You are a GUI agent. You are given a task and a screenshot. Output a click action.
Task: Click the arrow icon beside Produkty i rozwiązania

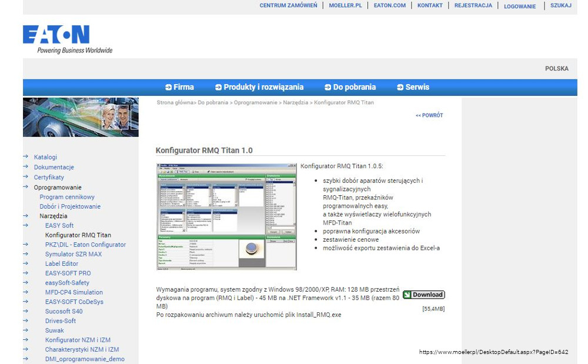click(x=218, y=88)
